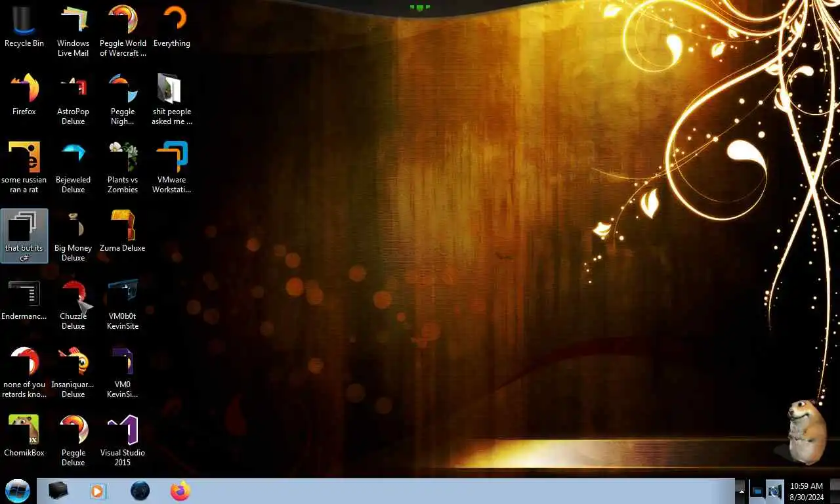Select the Zuma Deluxe desktop icon

point(123,232)
